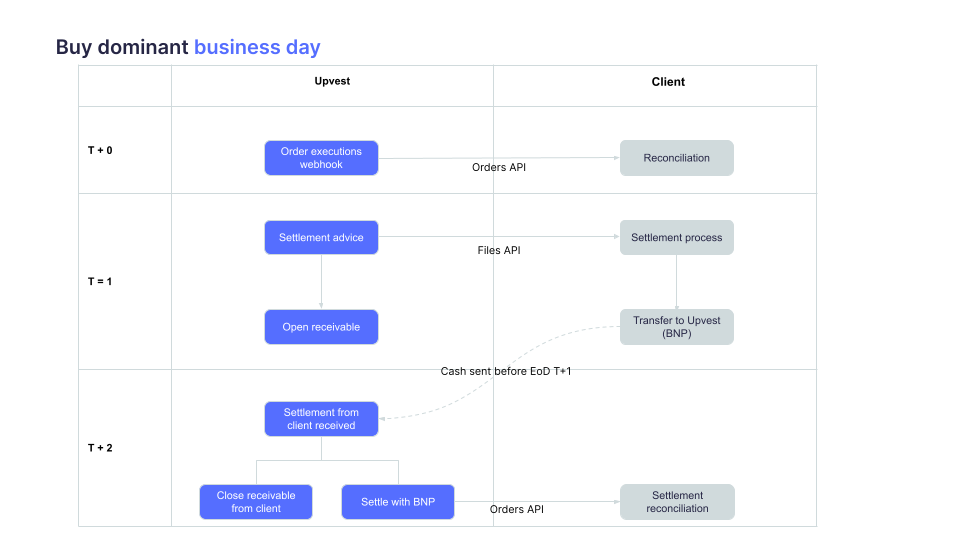This screenshot has height=540, width=960.
Task: Select the Settlement process box
Action: [x=676, y=238]
